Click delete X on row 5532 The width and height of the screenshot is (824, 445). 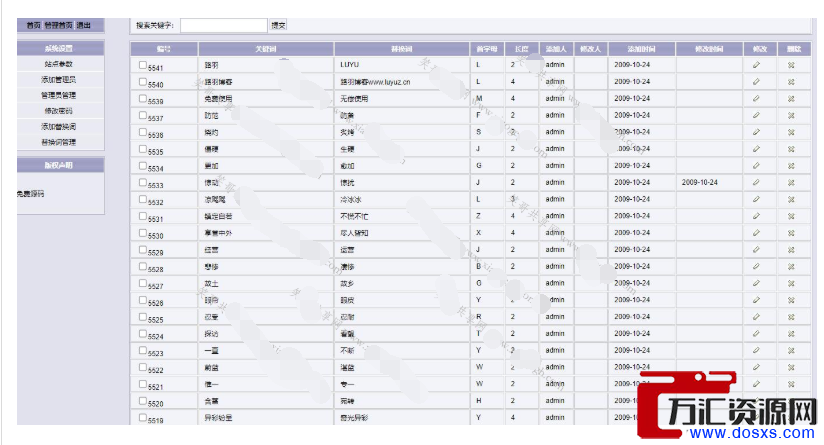click(791, 200)
